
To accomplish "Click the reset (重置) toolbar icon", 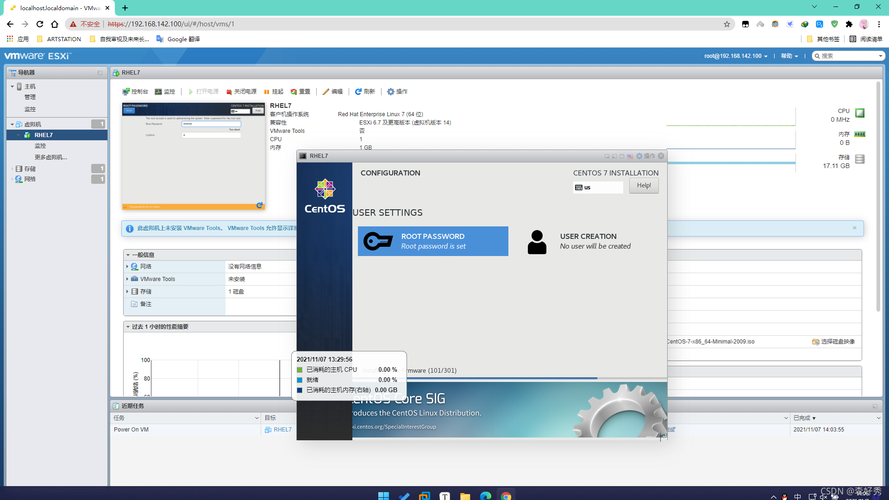I will click(x=299, y=91).
